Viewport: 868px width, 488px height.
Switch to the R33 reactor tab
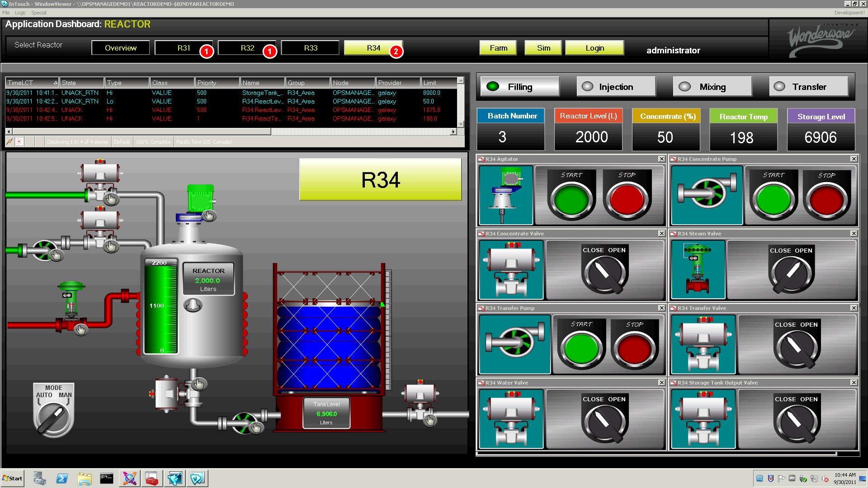[310, 48]
